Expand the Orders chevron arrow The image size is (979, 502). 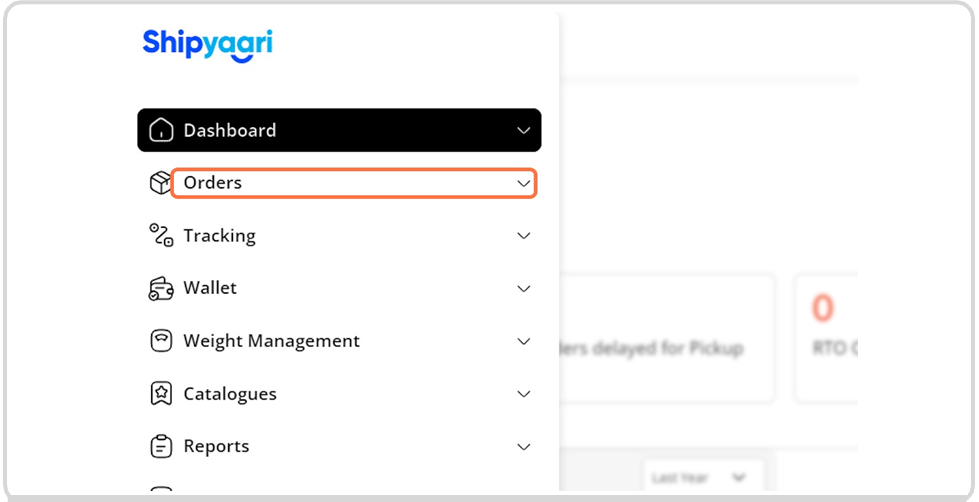(524, 184)
